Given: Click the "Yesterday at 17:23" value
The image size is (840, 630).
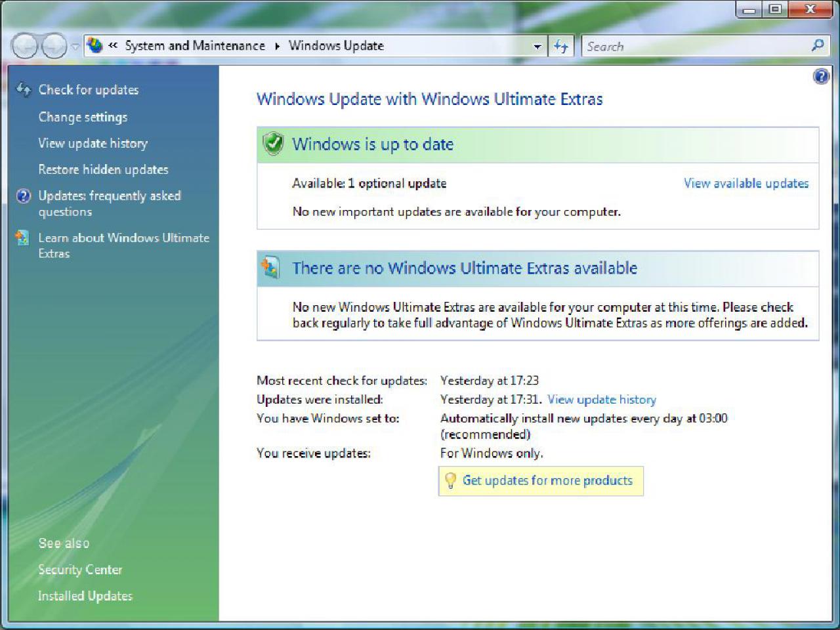Looking at the screenshot, I should (490, 381).
